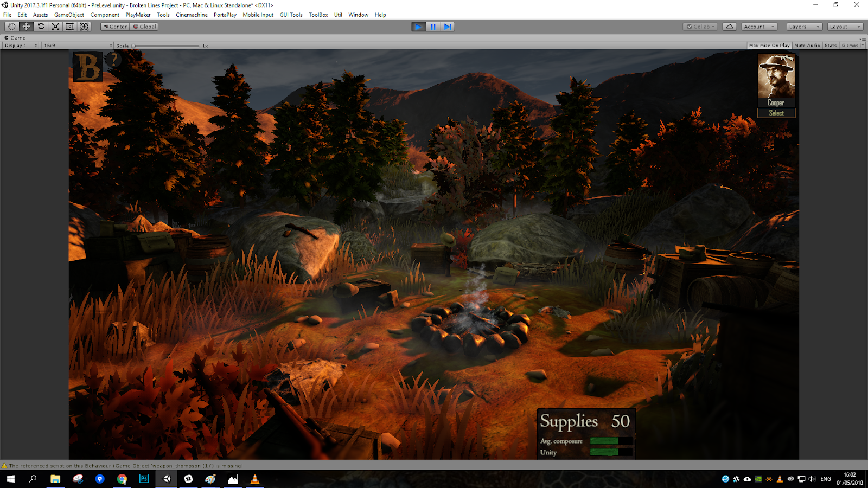Open Photoshop from taskbar
This screenshot has height=488, width=868.
(x=144, y=479)
